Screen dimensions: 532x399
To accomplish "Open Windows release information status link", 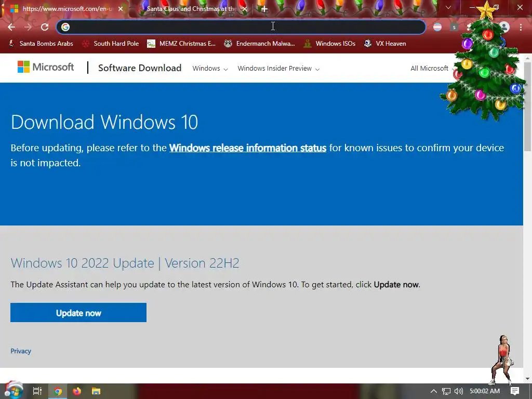I will (248, 148).
